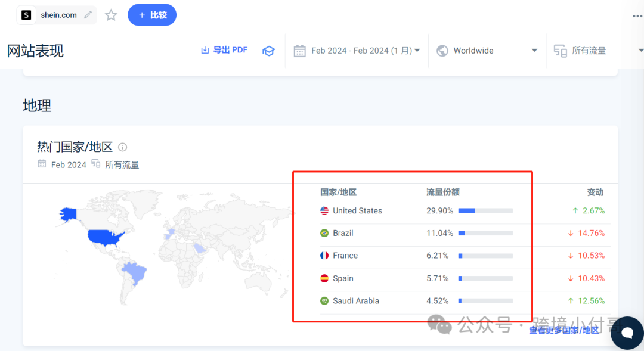Star the shein.com website as favorite

pos(111,15)
